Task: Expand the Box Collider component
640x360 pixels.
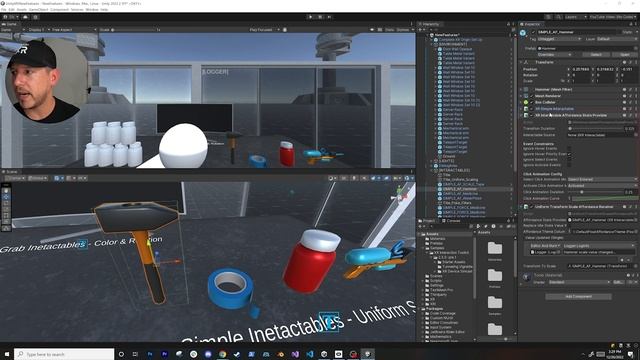Action: click(521, 102)
